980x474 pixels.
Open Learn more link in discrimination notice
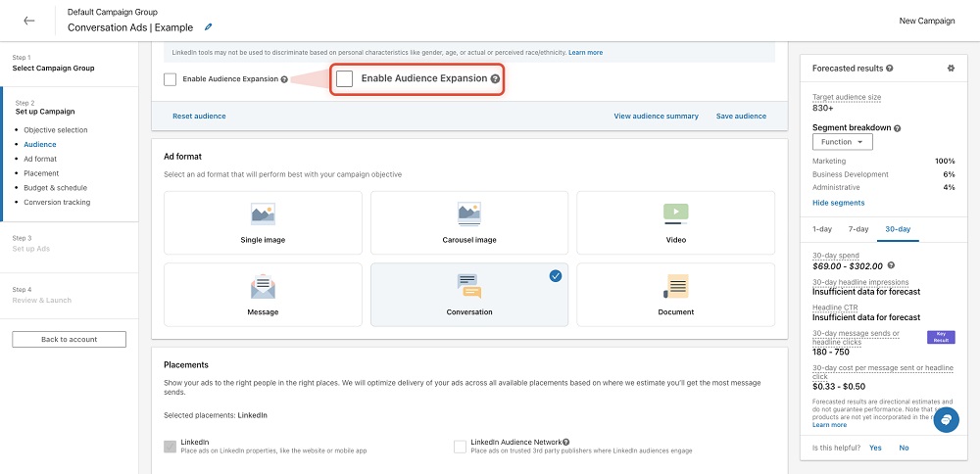click(586, 53)
